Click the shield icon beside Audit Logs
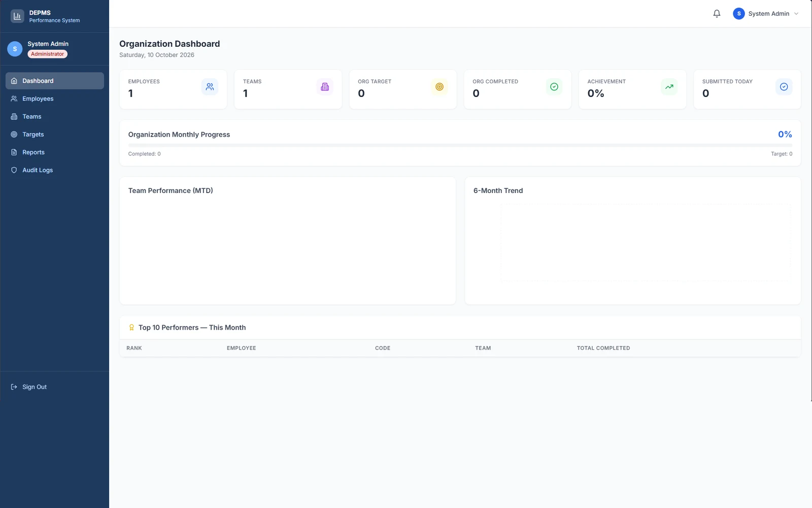The width and height of the screenshot is (812, 508). (14, 170)
